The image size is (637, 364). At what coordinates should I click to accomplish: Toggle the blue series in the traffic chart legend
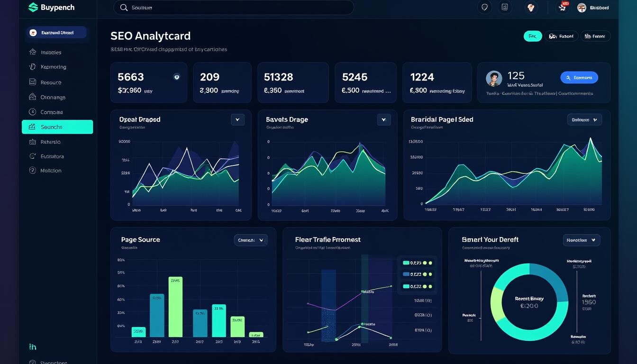point(405,274)
